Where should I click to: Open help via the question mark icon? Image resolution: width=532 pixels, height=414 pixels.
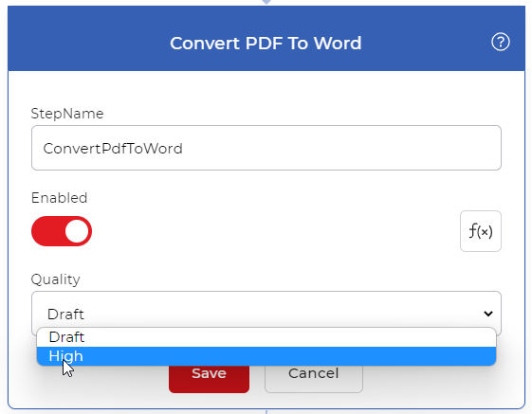point(501,42)
